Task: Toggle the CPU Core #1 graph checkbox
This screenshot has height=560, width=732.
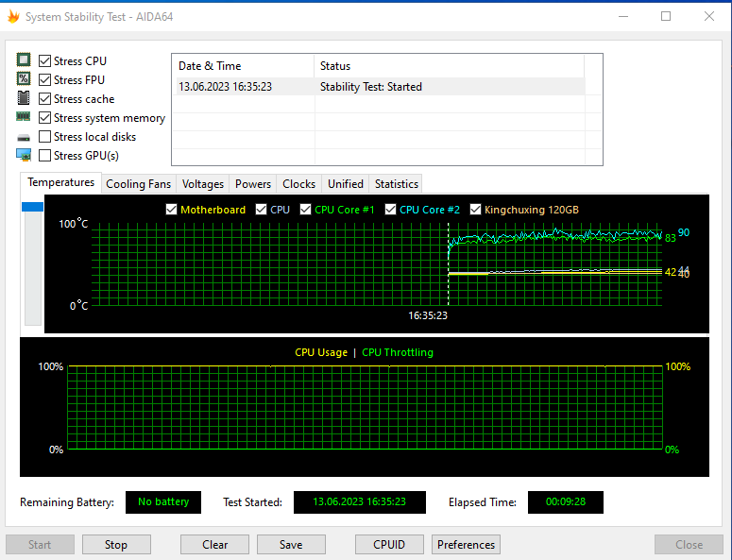Action: [306, 210]
